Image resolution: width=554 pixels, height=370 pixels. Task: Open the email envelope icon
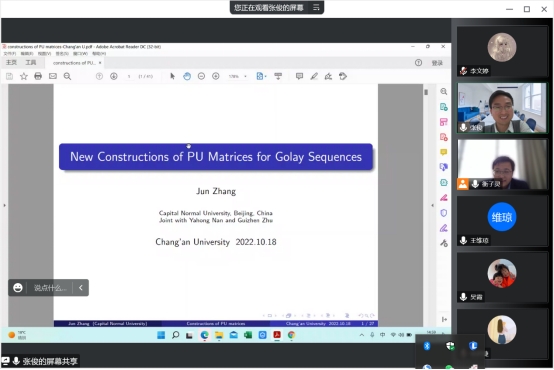click(53, 76)
